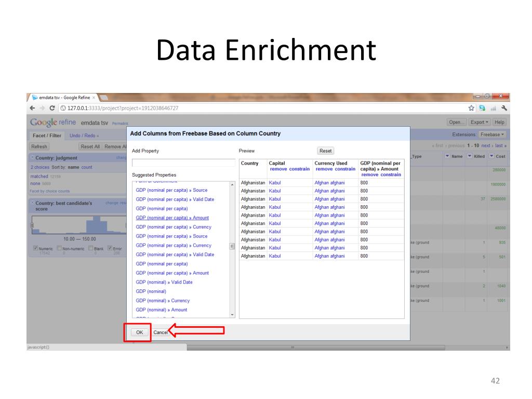Click the Reset All facets button
The image size is (532, 399).
click(90, 147)
